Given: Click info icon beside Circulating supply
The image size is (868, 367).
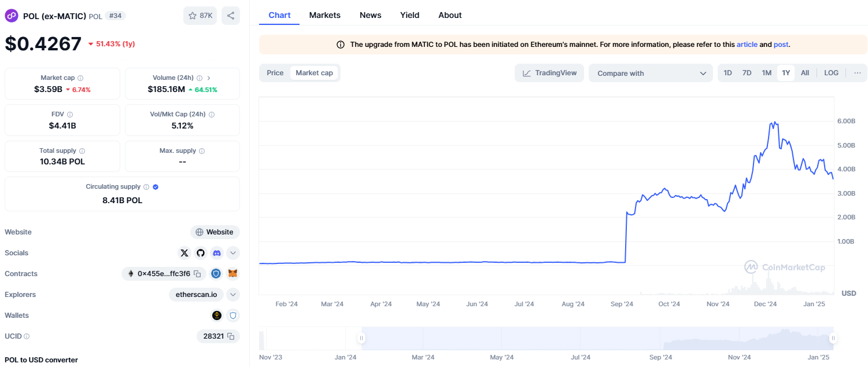Looking at the screenshot, I should [146, 187].
